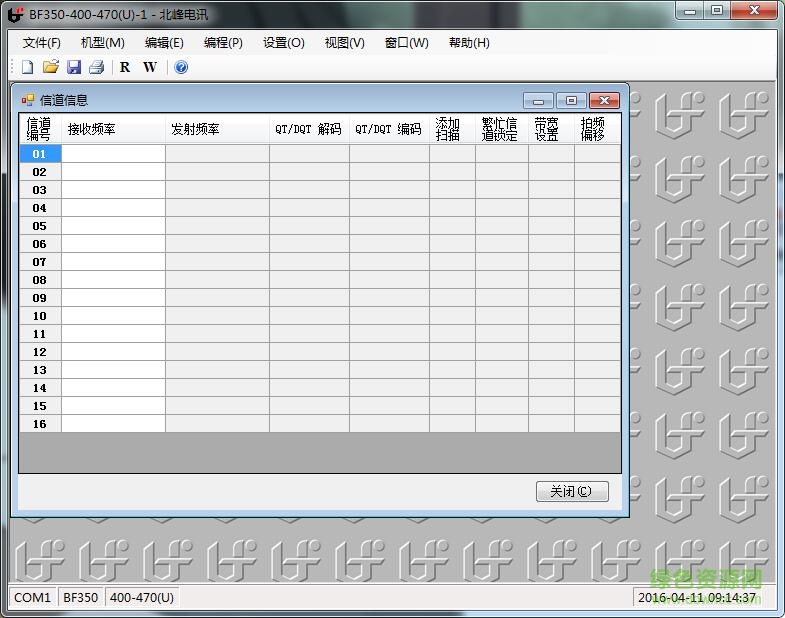Select channel row 07
This screenshot has width=785, height=618.
(x=40, y=262)
